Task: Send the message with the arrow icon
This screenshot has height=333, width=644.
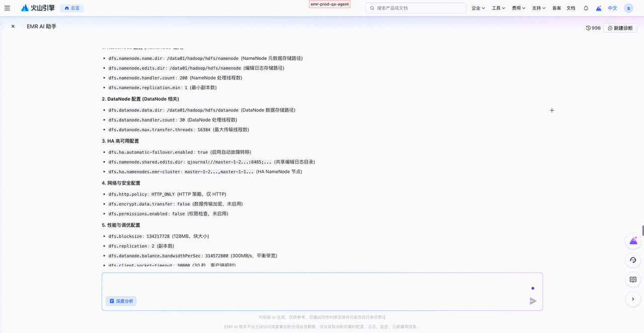Action: pyautogui.click(x=533, y=301)
